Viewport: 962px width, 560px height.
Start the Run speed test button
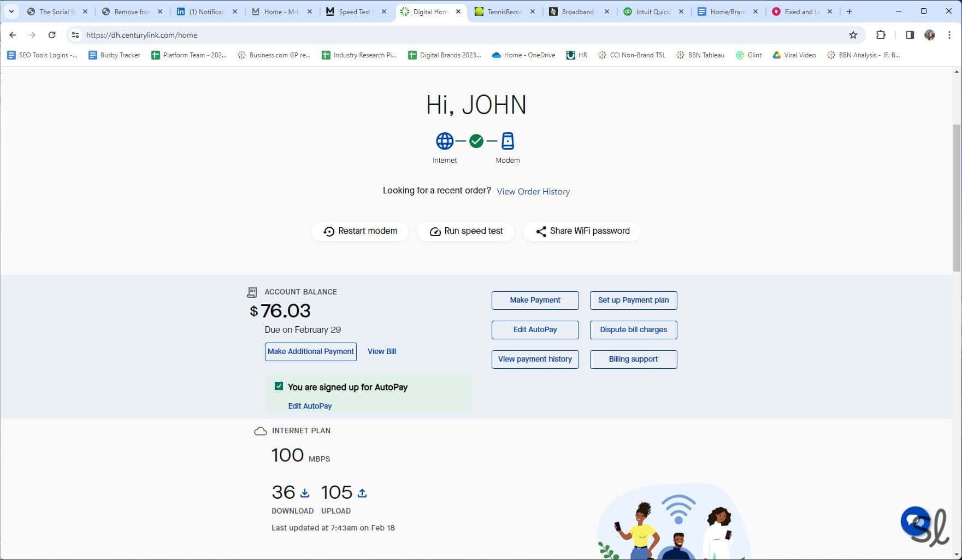[x=466, y=231]
